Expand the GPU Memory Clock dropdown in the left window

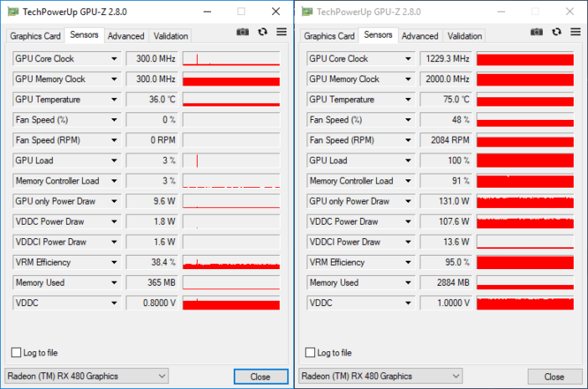tap(114, 80)
